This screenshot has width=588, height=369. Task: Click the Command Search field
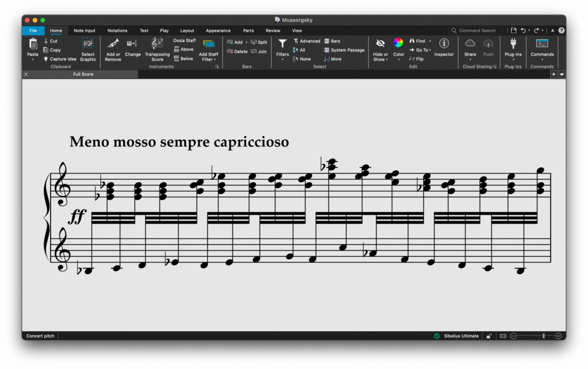pyautogui.click(x=475, y=31)
